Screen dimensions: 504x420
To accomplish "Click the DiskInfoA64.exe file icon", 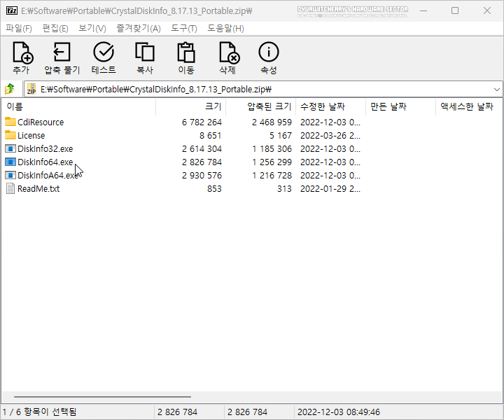I will coord(10,175).
